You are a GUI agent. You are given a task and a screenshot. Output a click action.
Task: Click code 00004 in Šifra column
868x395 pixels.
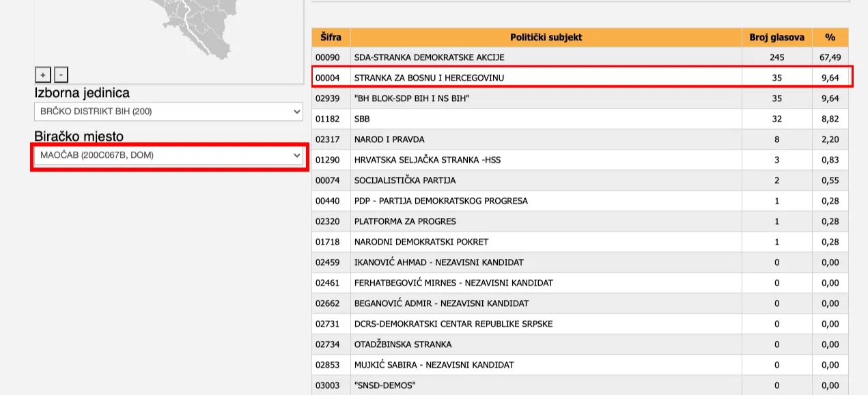coord(327,78)
